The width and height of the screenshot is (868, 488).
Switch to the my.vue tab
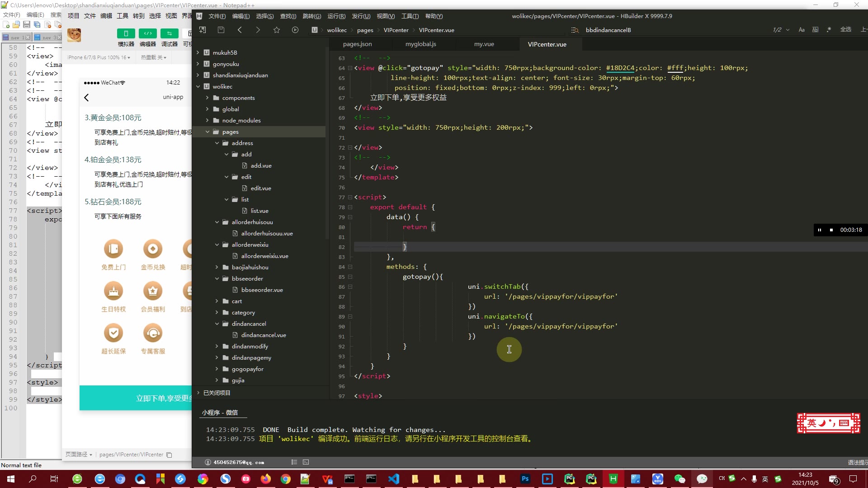tap(484, 44)
